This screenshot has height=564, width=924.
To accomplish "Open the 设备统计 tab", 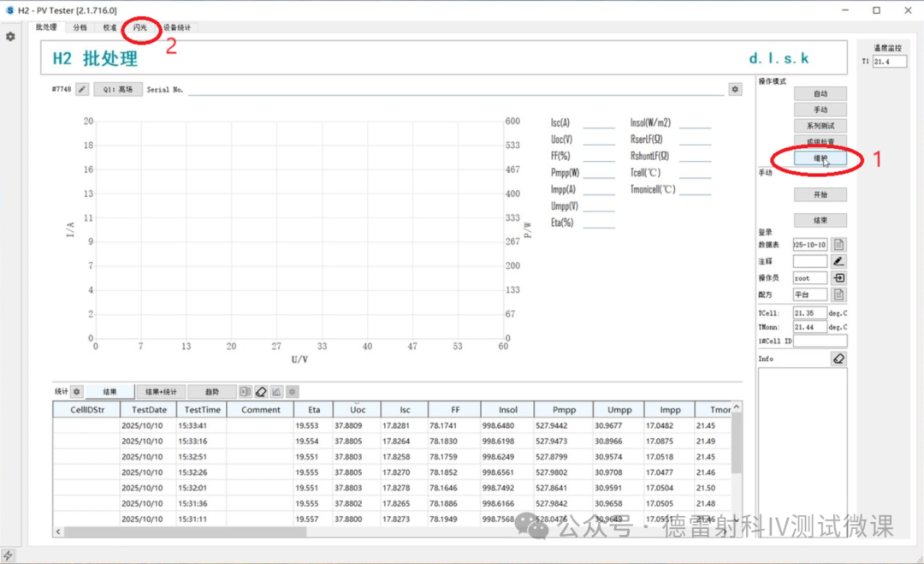I will (x=177, y=27).
